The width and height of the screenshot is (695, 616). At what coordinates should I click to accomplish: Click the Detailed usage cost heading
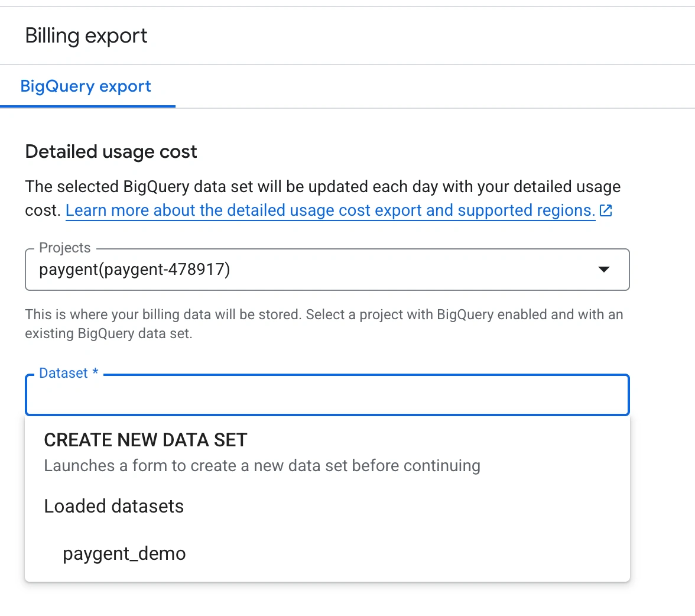click(111, 152)
